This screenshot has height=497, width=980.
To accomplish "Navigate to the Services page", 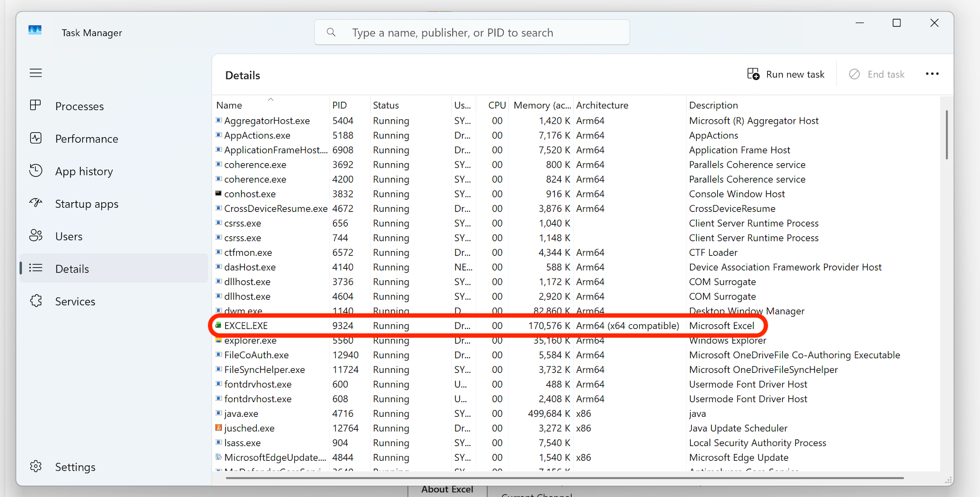I will 114,301.
